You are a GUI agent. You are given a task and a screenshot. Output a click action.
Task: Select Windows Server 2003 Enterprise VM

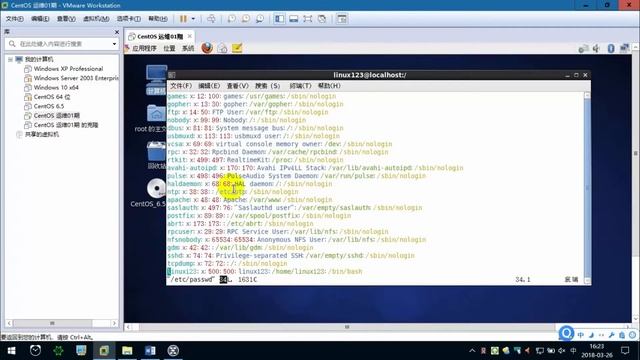(x=71, y=78)
